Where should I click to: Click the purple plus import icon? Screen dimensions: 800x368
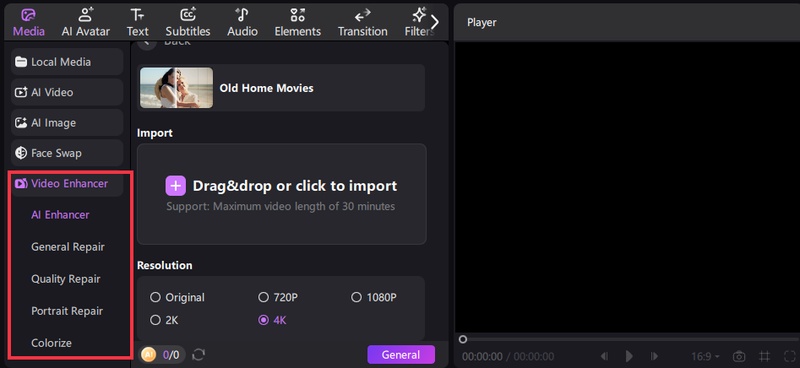tap(176, 186)
